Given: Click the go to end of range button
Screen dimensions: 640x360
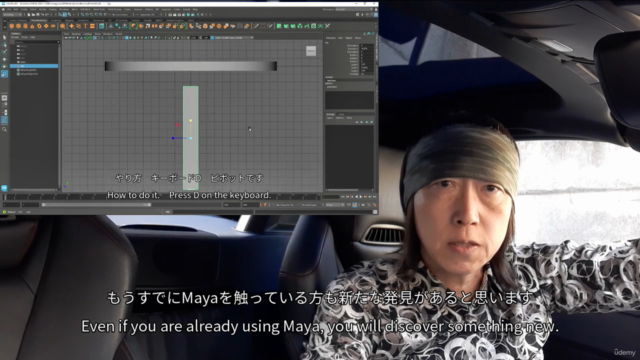Looking at the screenshot, I should pyautogui.click(x=373, y=197).
